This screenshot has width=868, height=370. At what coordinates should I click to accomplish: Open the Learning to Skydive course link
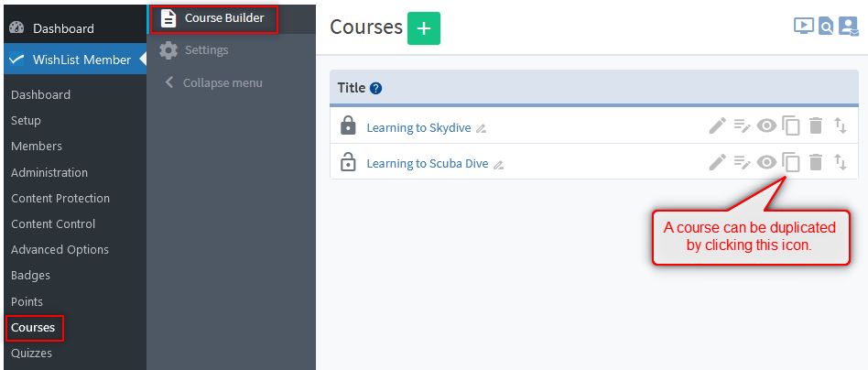coord(418,127)
